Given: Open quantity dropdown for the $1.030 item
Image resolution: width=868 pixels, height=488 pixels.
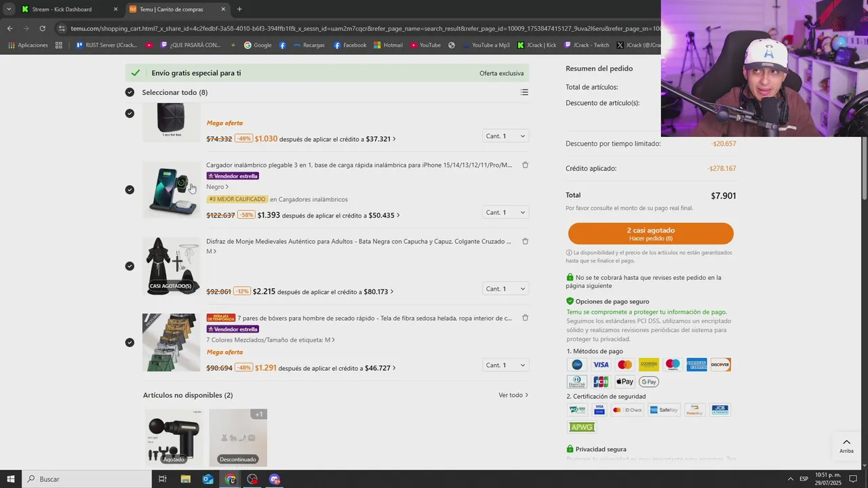Looking at the screenshot, I should click(x=505, y=136).
